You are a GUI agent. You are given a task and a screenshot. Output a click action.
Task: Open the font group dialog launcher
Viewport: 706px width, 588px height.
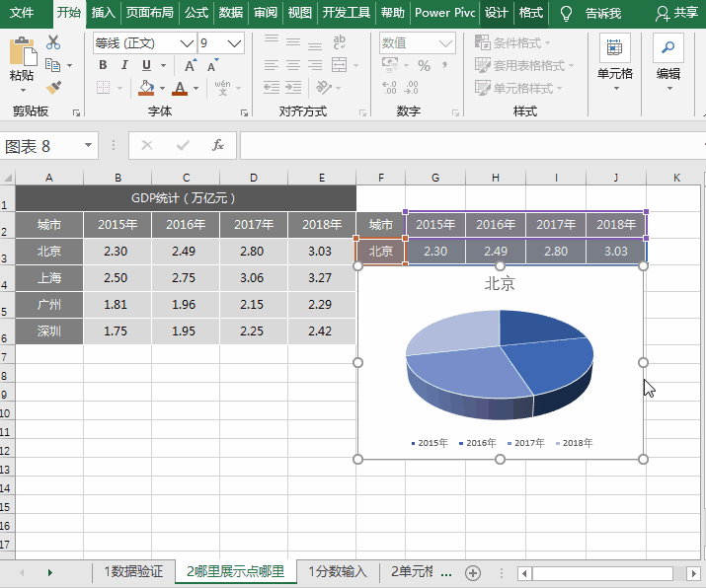coord(244,112)
